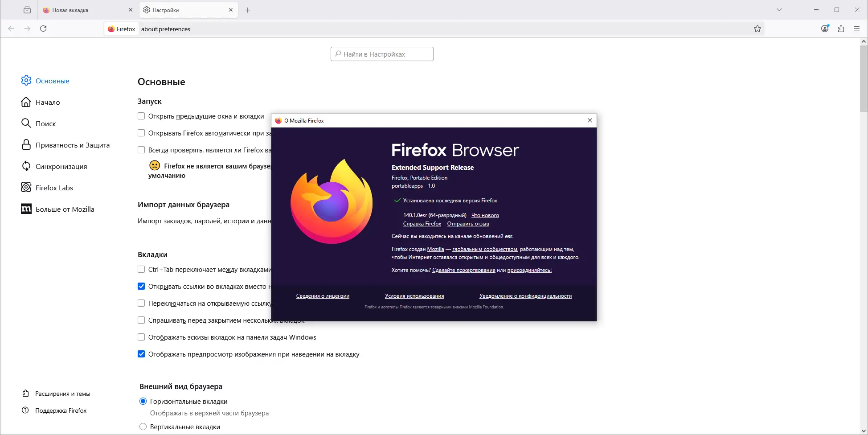Enable Спрашивать перед закрытием нескольких вкладок
The width and height of the screenshot is (868, 435).
coord(141,320)
